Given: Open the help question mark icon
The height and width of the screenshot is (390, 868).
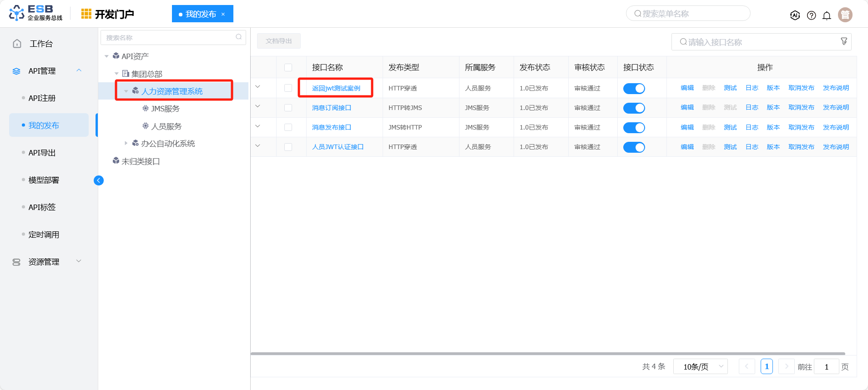Looking at the screenshot, I should point(811,15).
